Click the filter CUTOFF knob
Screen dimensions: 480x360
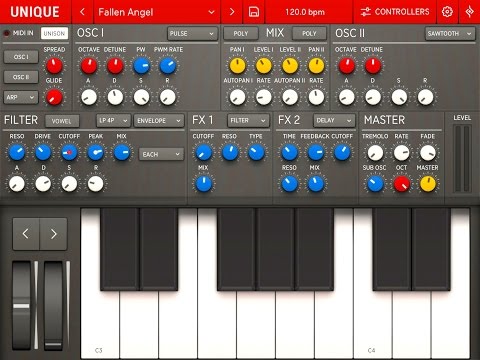69,152
